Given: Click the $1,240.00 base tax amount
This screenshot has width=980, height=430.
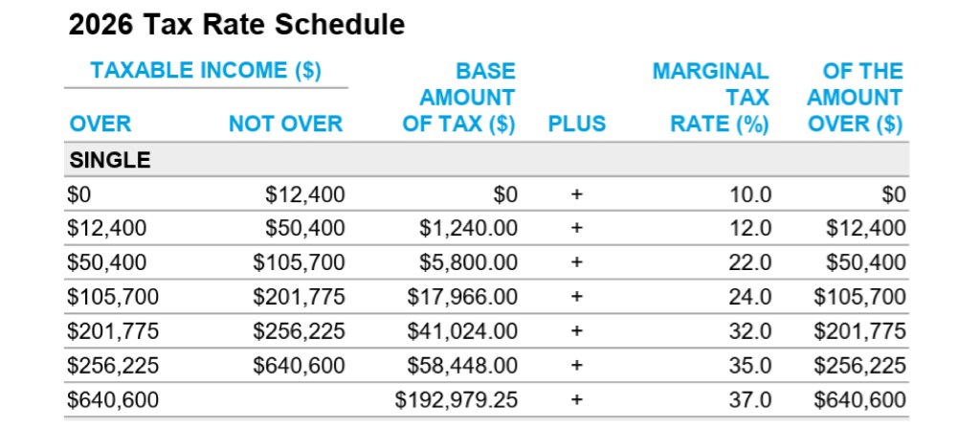Looking at the screenshot, I should click(x=468, y=229).
